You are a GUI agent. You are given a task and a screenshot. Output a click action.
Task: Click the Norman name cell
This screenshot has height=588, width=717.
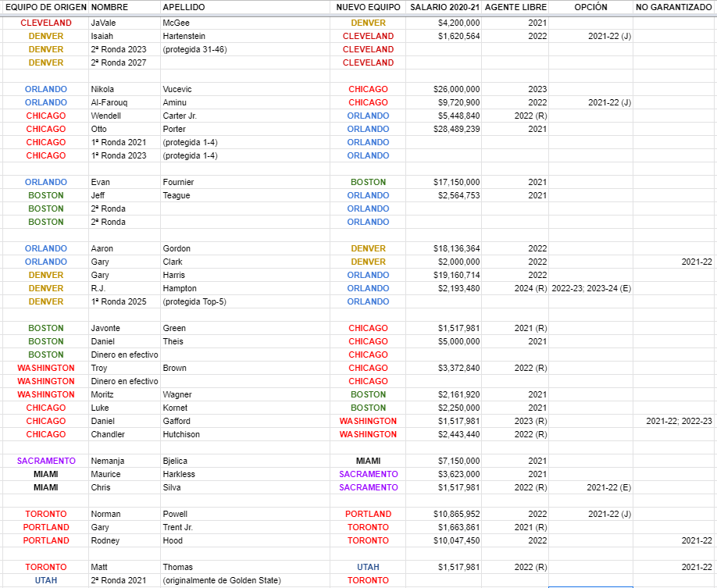tap(124, 514)
